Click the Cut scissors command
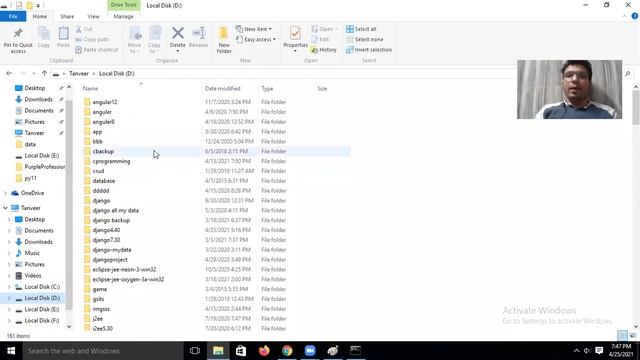The height and width of the screenshot is (360, 640). [84, 29]
